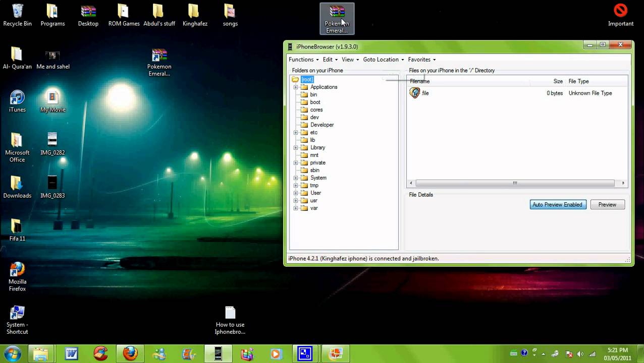Viewport: 644px width, 363px height.
Task: Open the Edit menu
Action: point(330,59)
